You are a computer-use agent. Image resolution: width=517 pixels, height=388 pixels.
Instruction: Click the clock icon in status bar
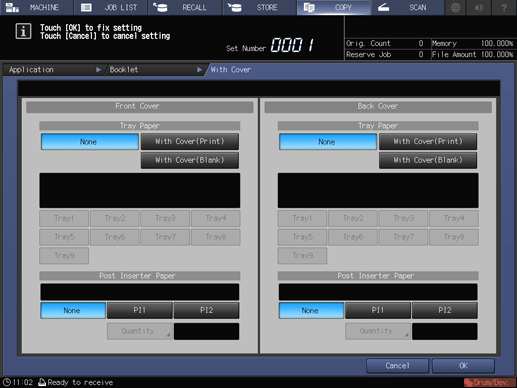tap(6, 382)
